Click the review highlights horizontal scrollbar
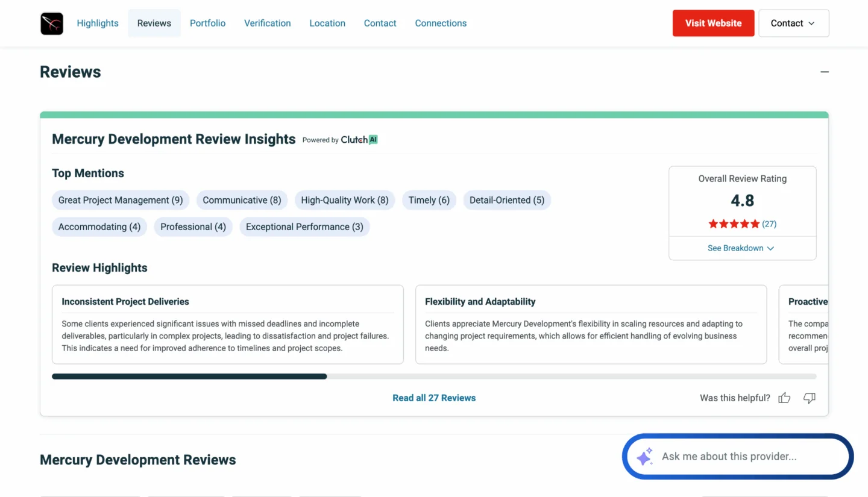This screenshot has height=497, width=868. pyautogui.click(x=434, y=377)
